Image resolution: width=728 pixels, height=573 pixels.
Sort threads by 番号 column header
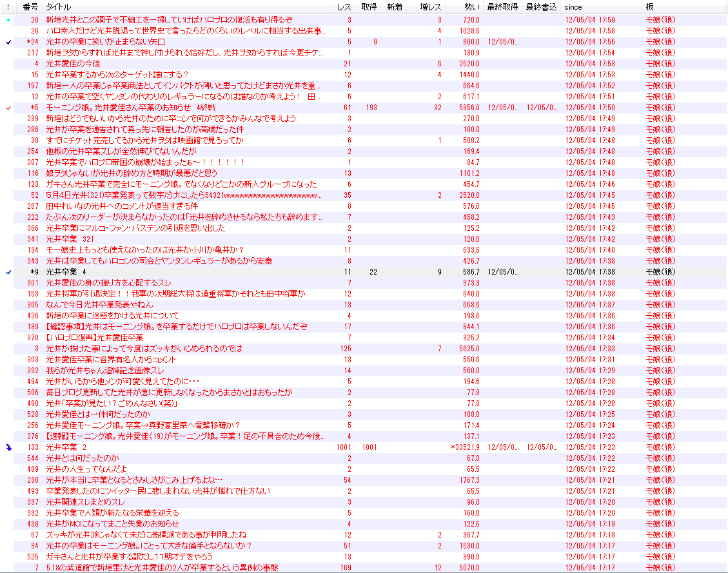tap(30, 7)
